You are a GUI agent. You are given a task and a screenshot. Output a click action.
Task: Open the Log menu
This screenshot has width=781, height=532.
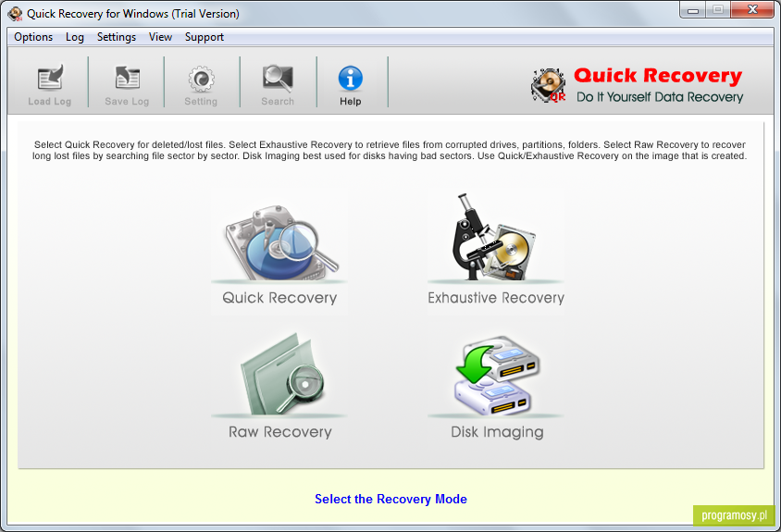tap(75, 37)
